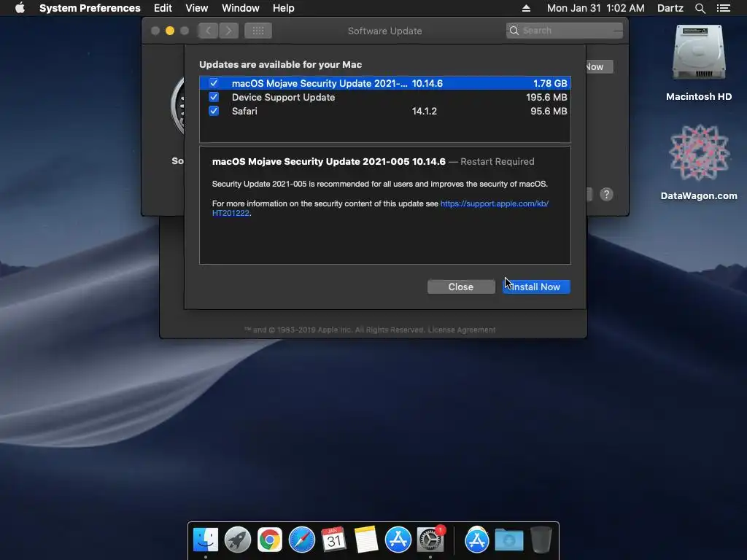Open the Apple menu
Image resolution: width=747 pixels, height=560 pixels.
tap(20, 8)
